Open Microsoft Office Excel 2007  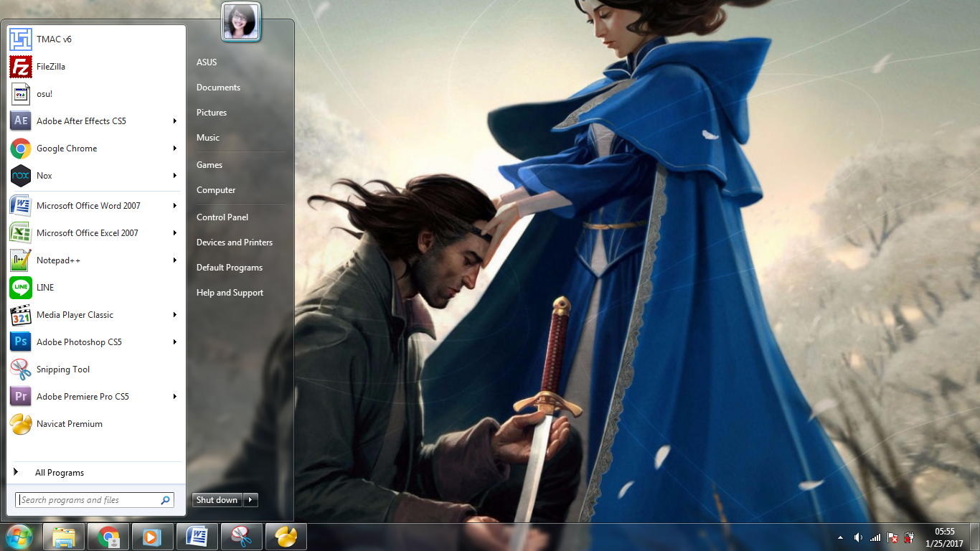[95, 233]
